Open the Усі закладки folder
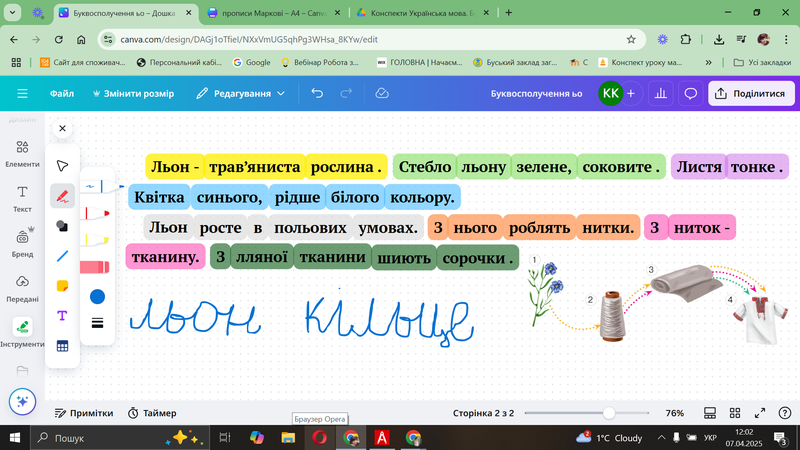The height and width of the screenshot is (450, 800). (x=762, y=62)
